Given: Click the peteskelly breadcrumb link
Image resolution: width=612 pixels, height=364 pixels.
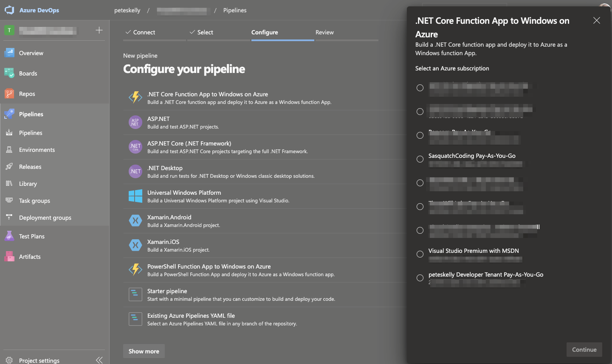Looking at the screenshot, I should click(127, 10).
